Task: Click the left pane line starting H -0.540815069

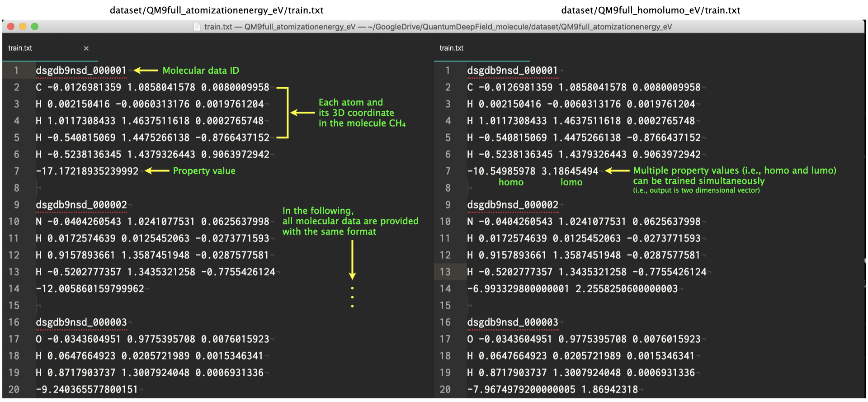Action: (152, 137)
